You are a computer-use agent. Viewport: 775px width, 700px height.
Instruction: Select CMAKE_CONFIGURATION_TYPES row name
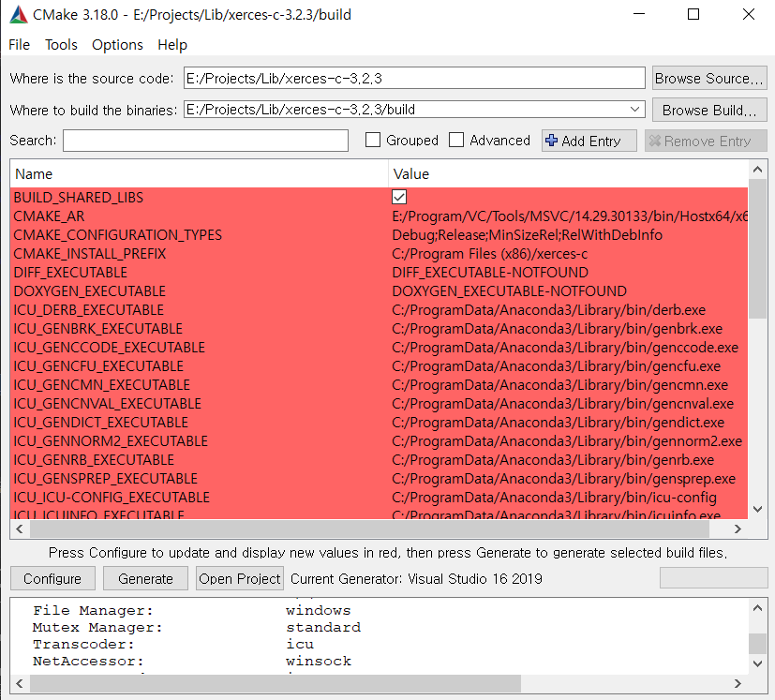click(x=118, y=235)
